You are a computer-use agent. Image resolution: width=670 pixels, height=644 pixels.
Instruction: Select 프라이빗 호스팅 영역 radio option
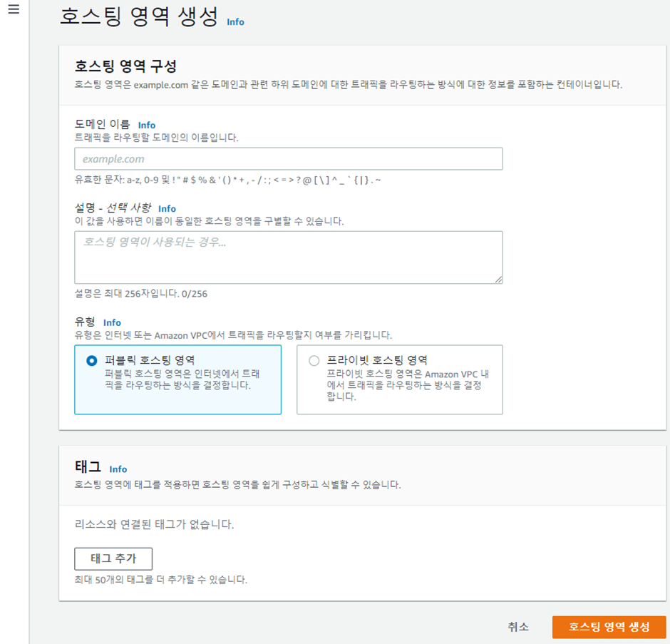[x=314, y=360]
